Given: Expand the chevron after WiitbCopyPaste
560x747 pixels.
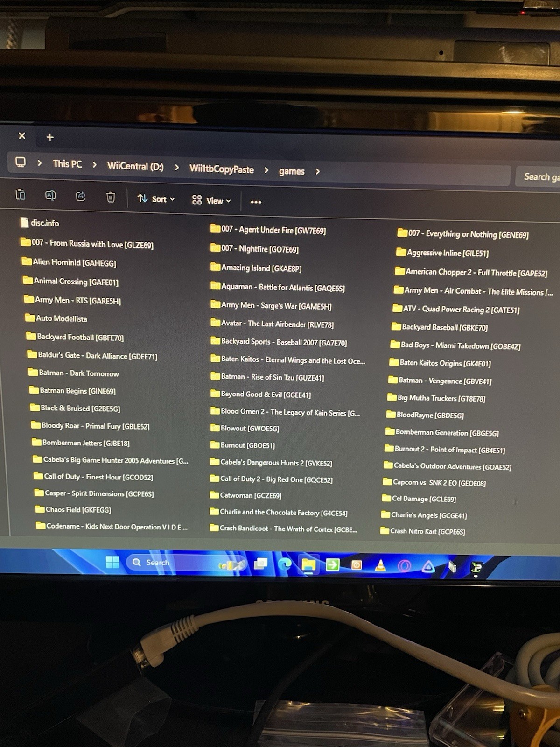Looking at the screenshot, I should (266, 170).
